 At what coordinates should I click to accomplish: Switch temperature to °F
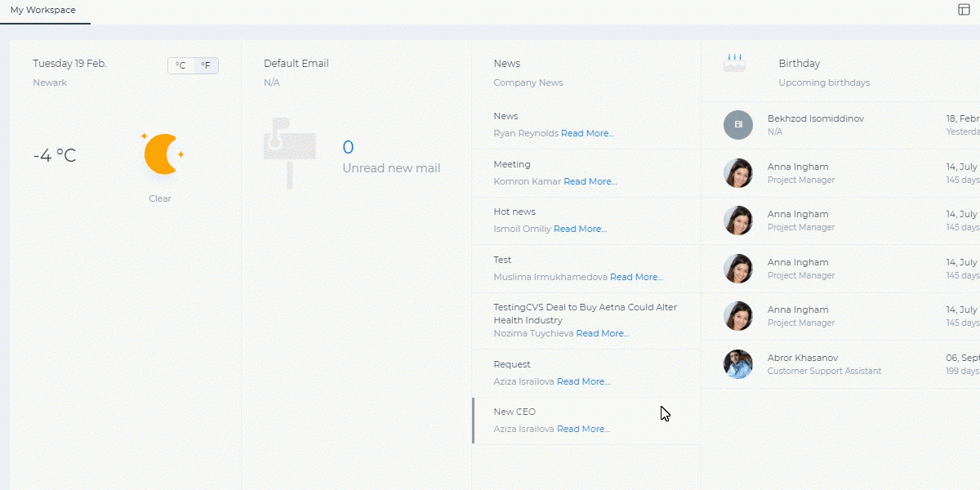pyautogui.click(x=206, y=65)
